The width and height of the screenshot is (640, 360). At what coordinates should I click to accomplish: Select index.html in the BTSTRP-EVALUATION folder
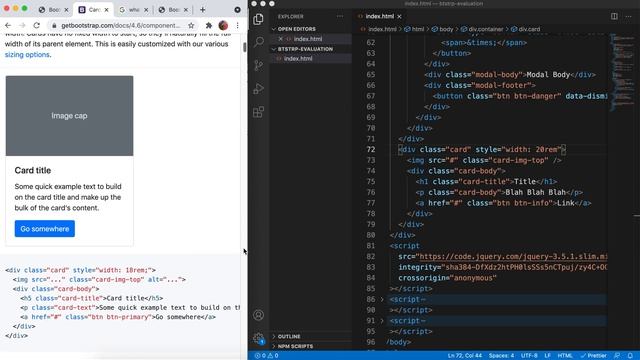point(298,59)
